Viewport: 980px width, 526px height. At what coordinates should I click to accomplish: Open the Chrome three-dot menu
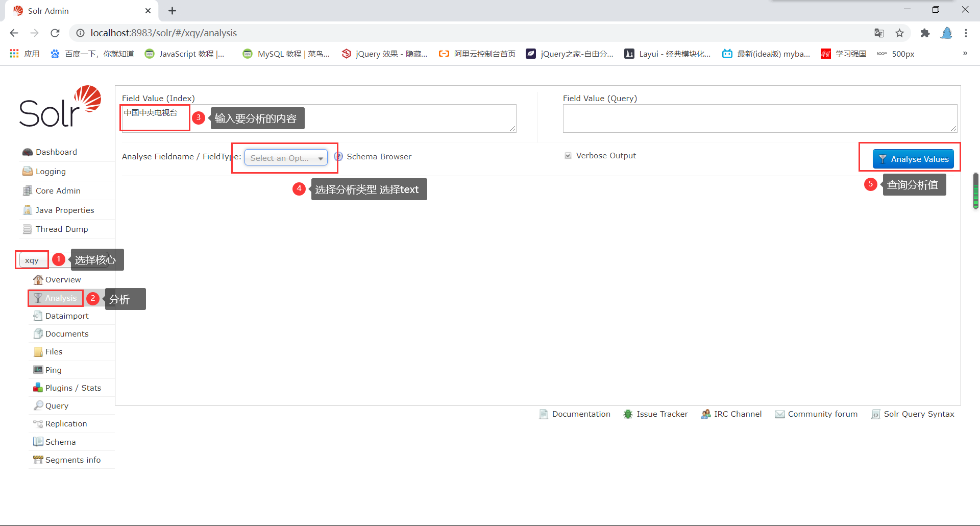pyautogui.click(x=966, y=33)
